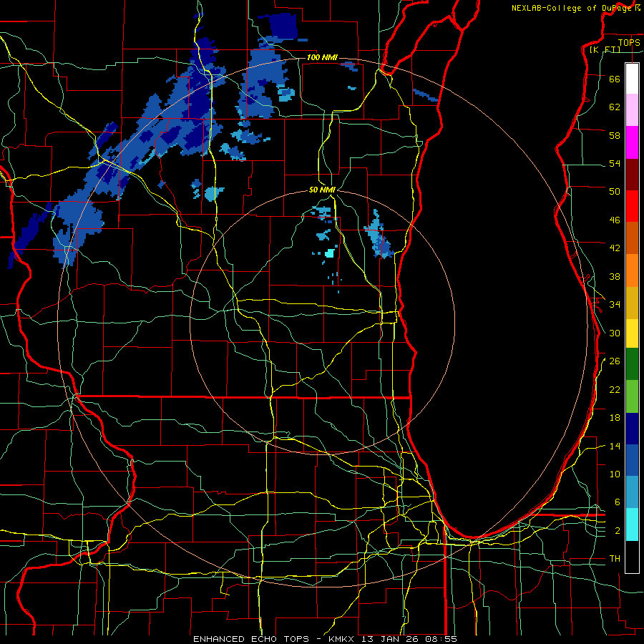Click the light blue legend swatch

click(632, 492)
